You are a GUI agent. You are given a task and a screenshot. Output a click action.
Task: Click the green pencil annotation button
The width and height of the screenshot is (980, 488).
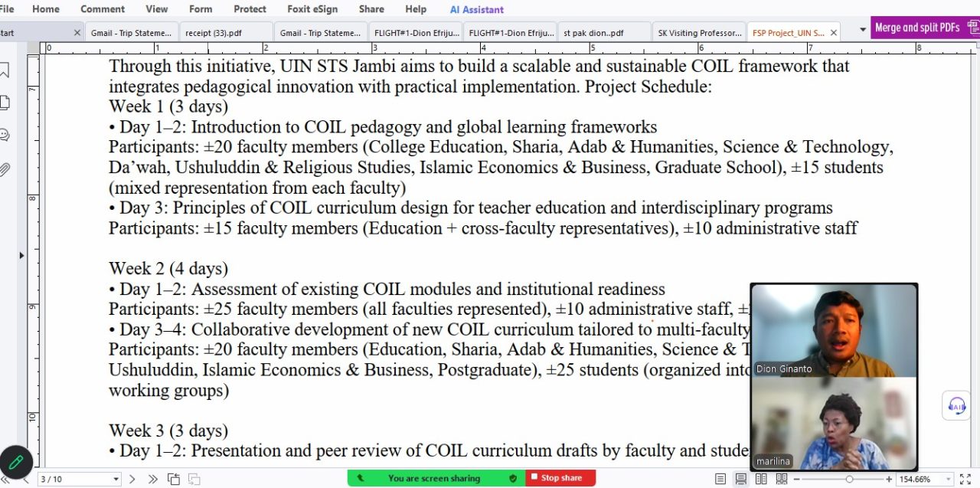coord(16,462)
